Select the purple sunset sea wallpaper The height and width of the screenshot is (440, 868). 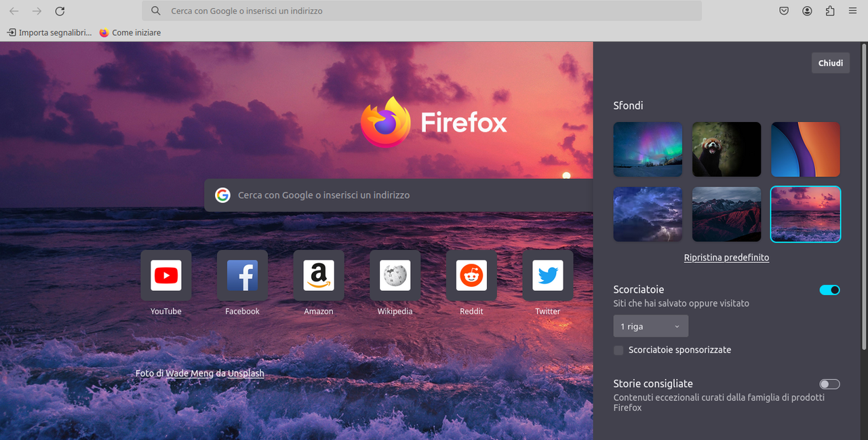(806, 214)
